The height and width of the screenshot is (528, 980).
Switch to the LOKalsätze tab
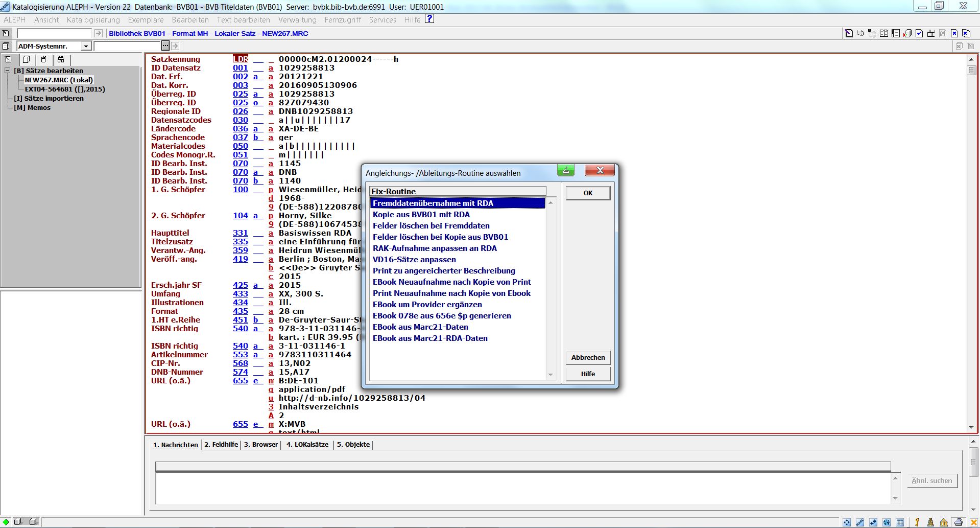307,444
